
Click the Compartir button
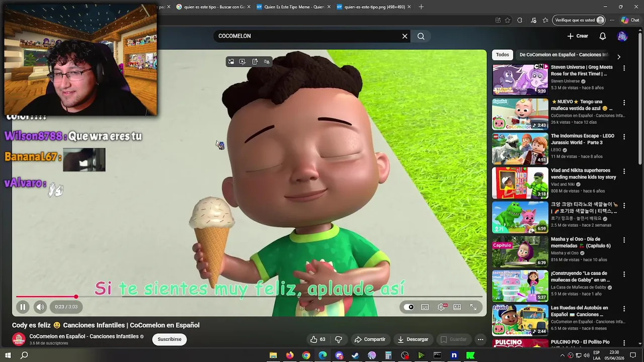tap(370, 339)
